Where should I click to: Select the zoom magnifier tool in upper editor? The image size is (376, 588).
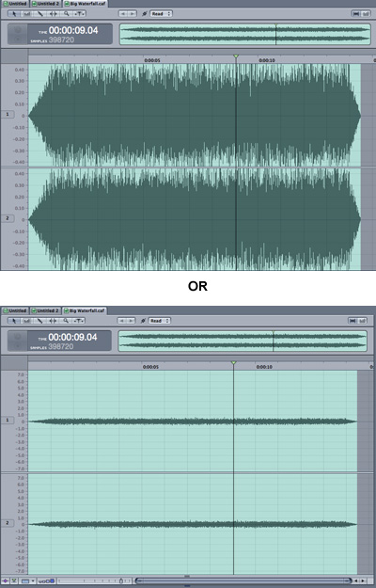coord(67,14)
